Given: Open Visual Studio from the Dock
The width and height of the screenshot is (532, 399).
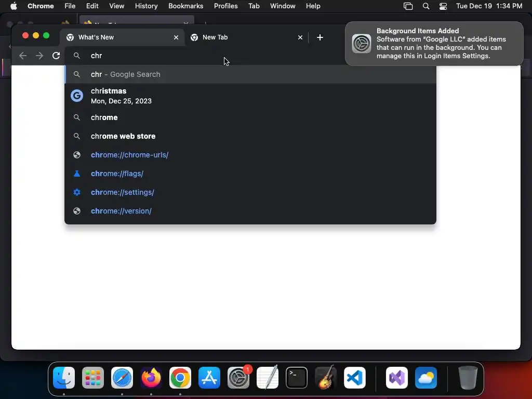Looking at the screenshot, I should (x=397, y=378).
